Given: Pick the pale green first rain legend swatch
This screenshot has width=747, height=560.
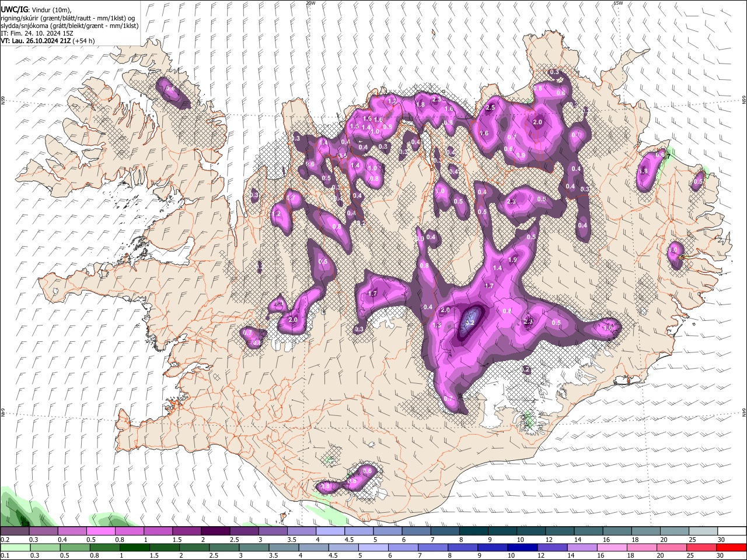Looking at the screenshot, I should (15, 547).
